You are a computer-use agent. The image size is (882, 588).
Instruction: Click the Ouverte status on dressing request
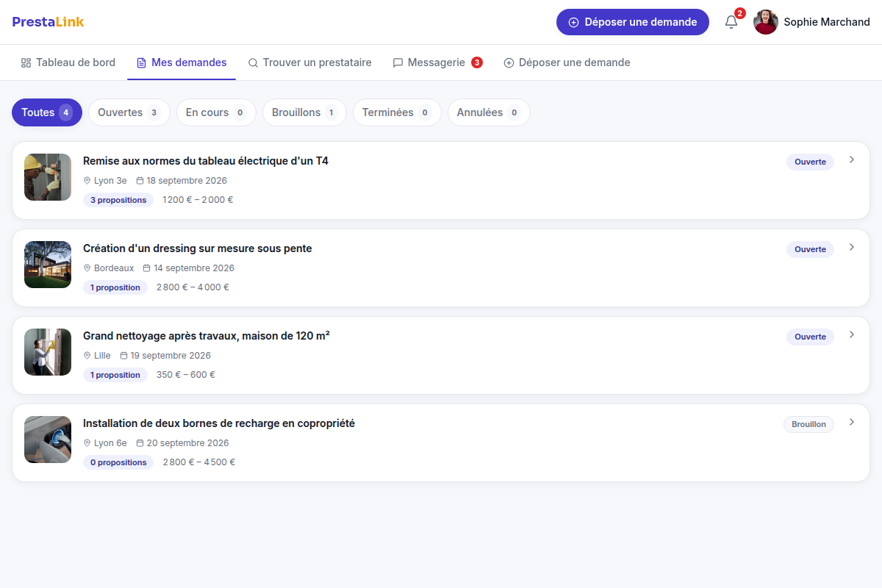point(810,249)
